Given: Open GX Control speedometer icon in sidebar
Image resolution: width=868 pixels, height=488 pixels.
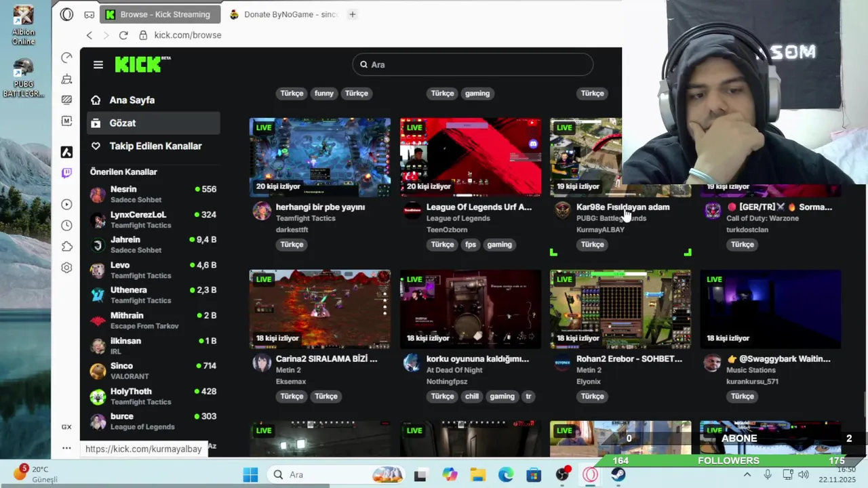Looking at the screenshot, I should [x=66, y=58].
